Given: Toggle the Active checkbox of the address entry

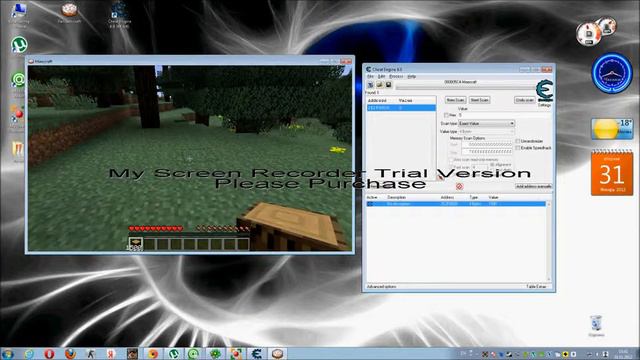Looking at the screenshot, I should [x=370, y=204].
